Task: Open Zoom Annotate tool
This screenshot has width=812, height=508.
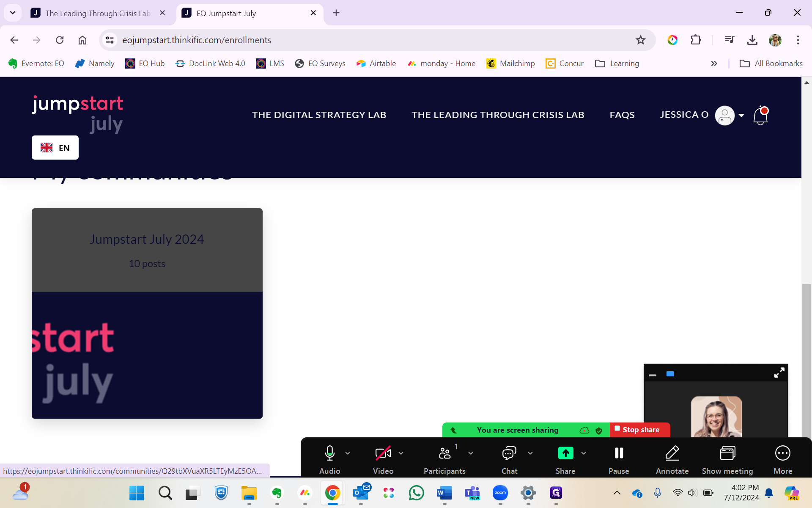Action: [x=672, y=459]
